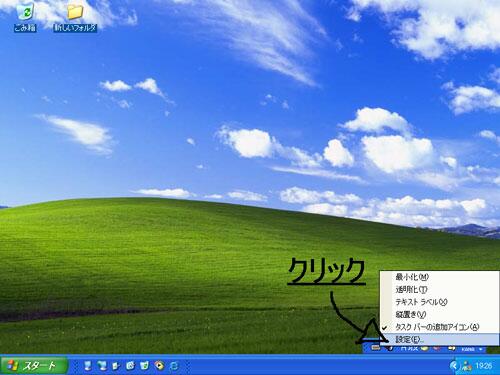Image resolution: width=500 pixels, height=375 pixels.
Task: Click the keyboard icon on the language bar
Action: pyautogui.click(x=375, y=348)
